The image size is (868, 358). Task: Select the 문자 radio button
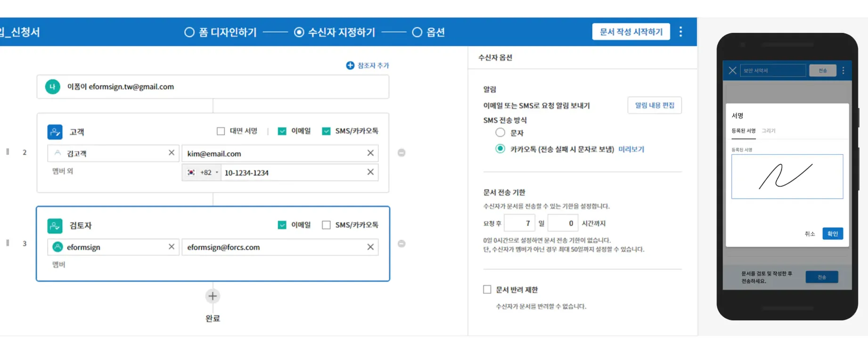500,133
